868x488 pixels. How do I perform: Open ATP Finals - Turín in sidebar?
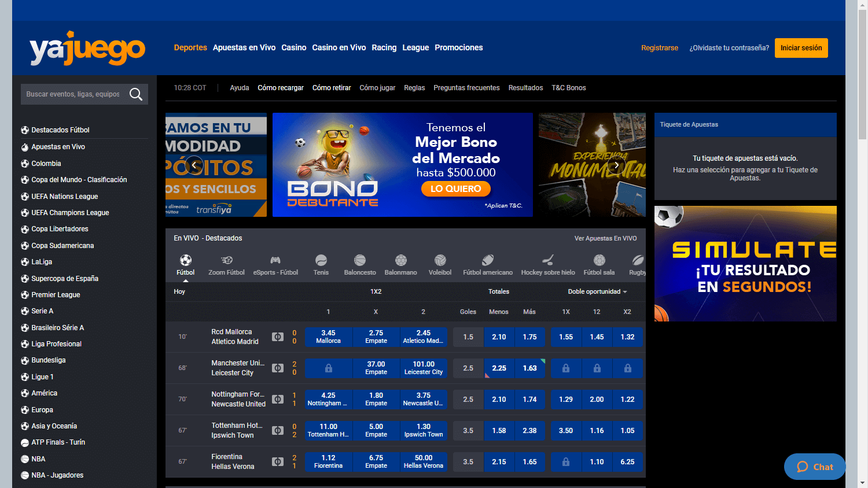click(58, 442)
